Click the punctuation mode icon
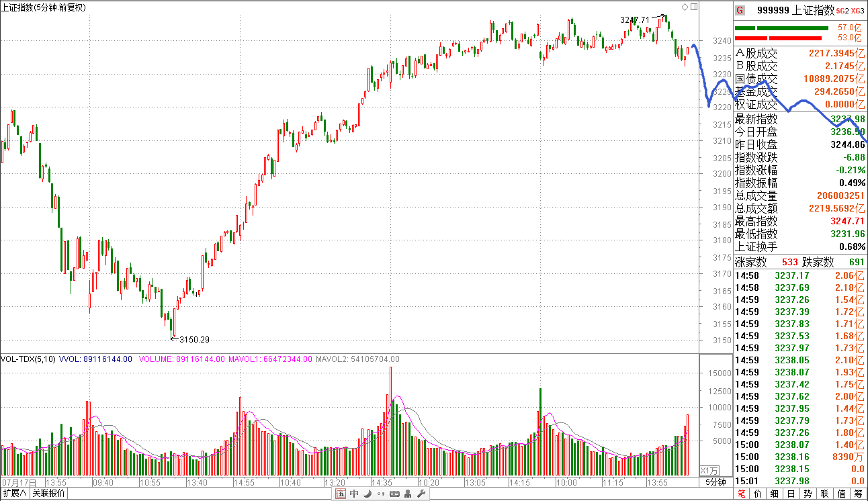Screen dimensions: 868x501 pyautogui.click(x=381, y=494)
